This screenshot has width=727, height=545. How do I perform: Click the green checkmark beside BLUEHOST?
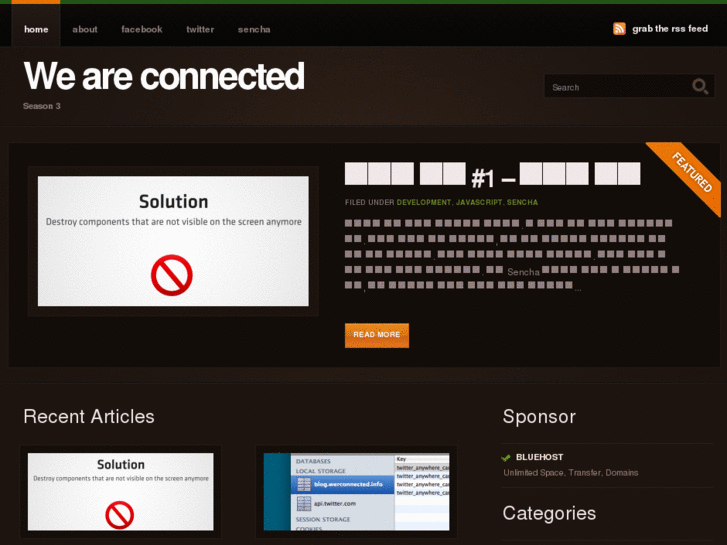point(506,458)
